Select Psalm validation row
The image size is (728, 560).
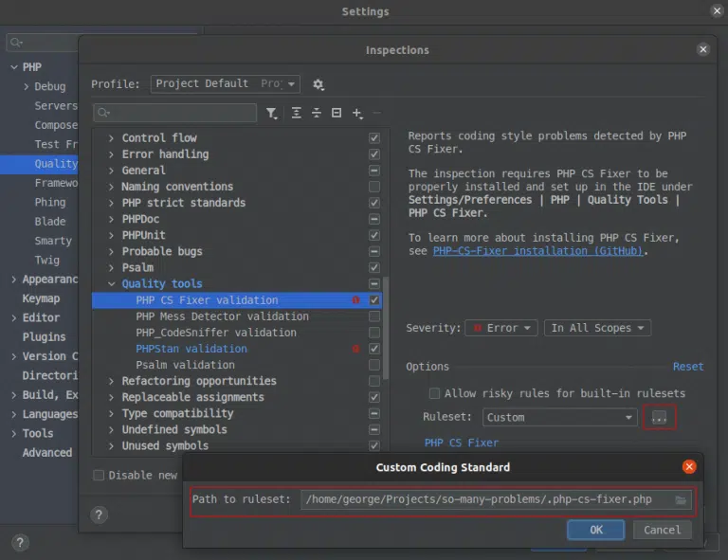237,365
